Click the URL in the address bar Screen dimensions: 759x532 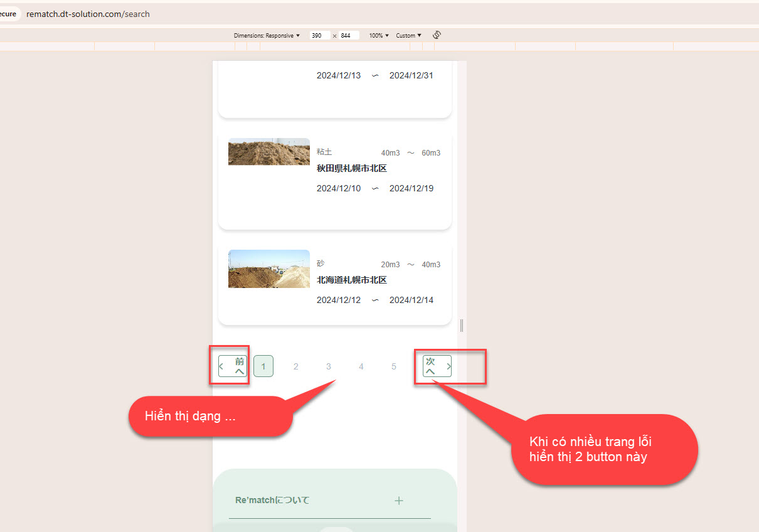tap(88, 14)
